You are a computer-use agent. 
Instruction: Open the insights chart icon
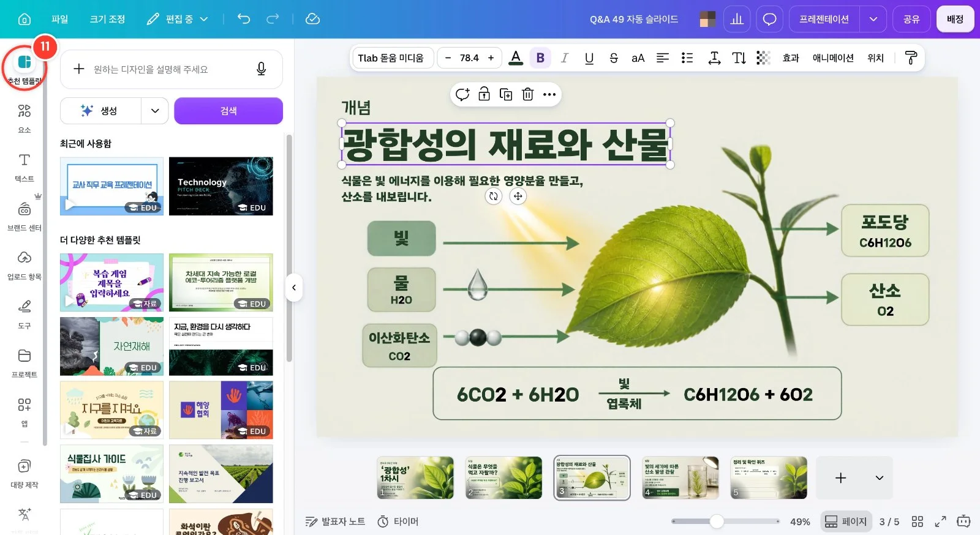737,19
